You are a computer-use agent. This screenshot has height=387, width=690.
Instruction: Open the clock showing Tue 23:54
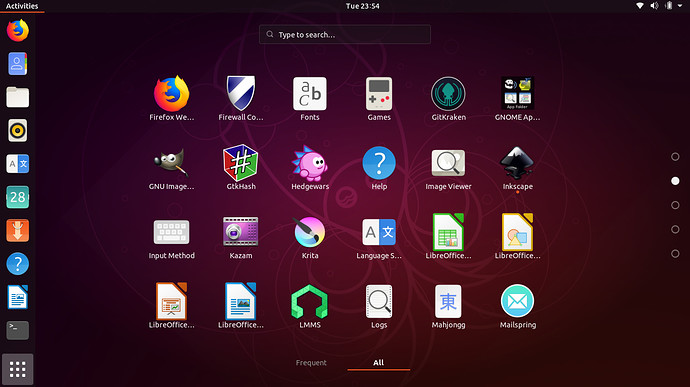pos(362,6)
